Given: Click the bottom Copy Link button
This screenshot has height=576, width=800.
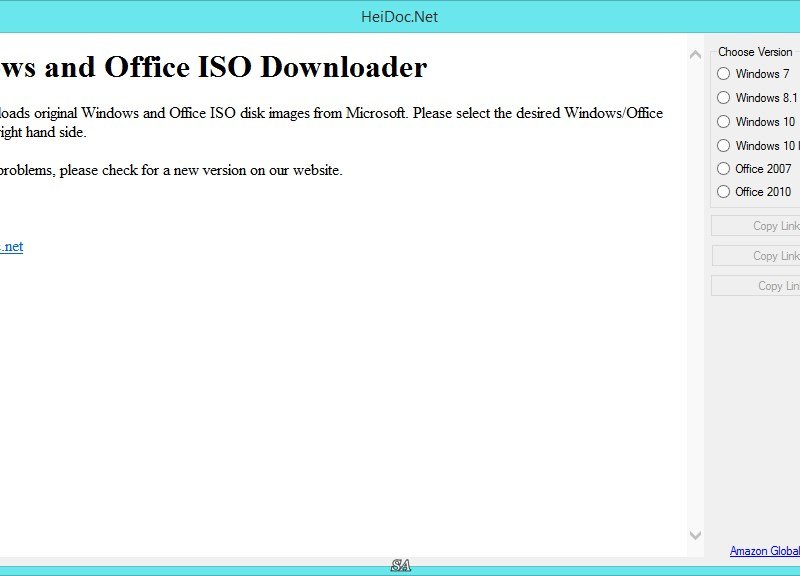Looking at the screenshot, I should tap(756, 286).
